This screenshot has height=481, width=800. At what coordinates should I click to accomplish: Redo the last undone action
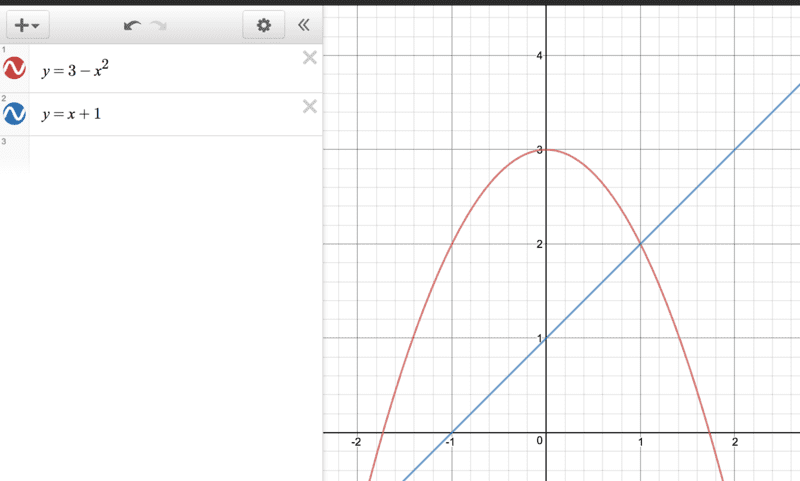click(x=159, y=25)
